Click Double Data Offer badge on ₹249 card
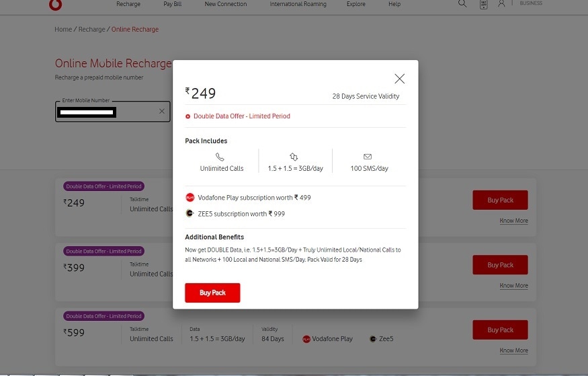Screen dimensions: 588x376 coord(104,186)
